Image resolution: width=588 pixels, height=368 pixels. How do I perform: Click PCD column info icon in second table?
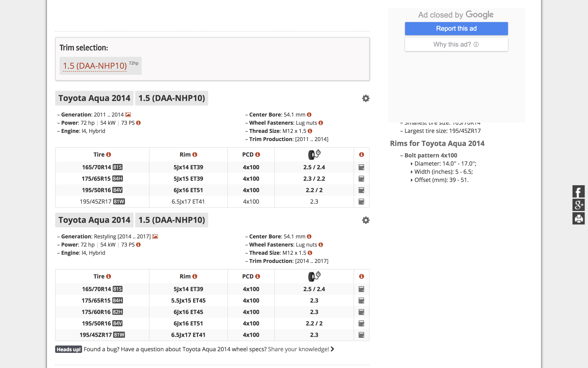258,276
